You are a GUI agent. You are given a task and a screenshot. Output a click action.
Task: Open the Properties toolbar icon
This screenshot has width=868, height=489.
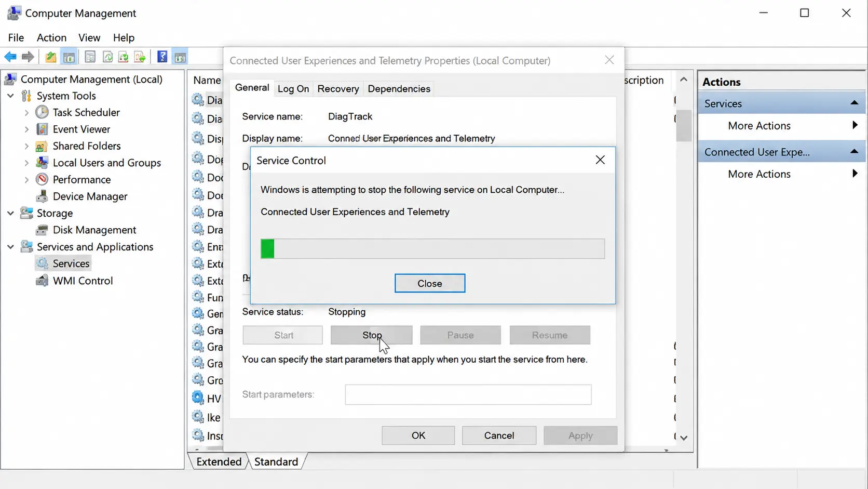coord(90,57)
